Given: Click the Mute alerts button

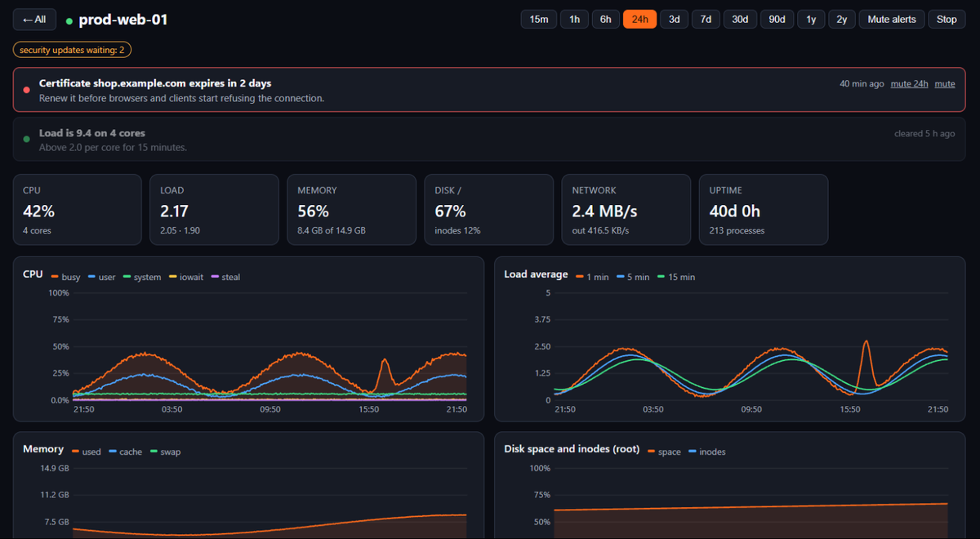Looking at the screenshot, I should click(892, 19).
